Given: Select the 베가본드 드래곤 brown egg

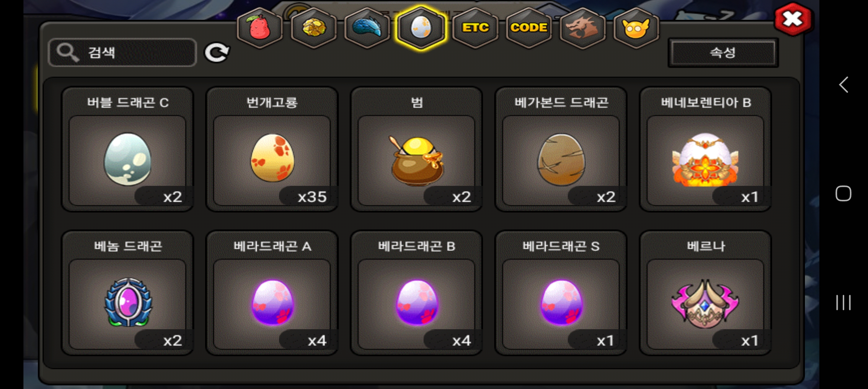Looking at the screenshot, I should [x=561, y=149].
